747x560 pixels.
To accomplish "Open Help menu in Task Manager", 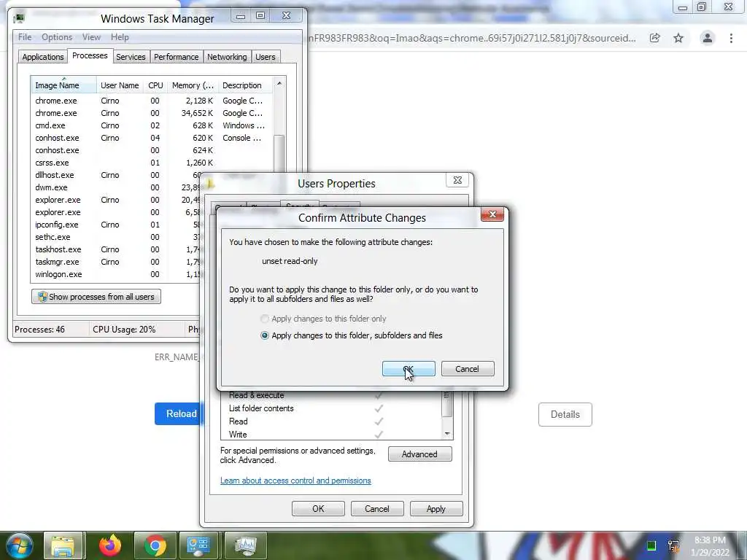I will tap(120, 37).
